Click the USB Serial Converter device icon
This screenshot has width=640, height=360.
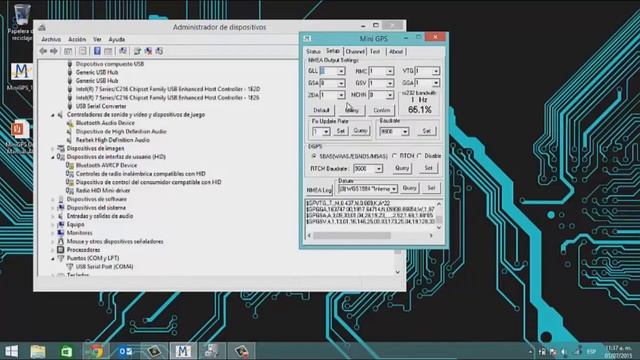[x=70, y=106]
